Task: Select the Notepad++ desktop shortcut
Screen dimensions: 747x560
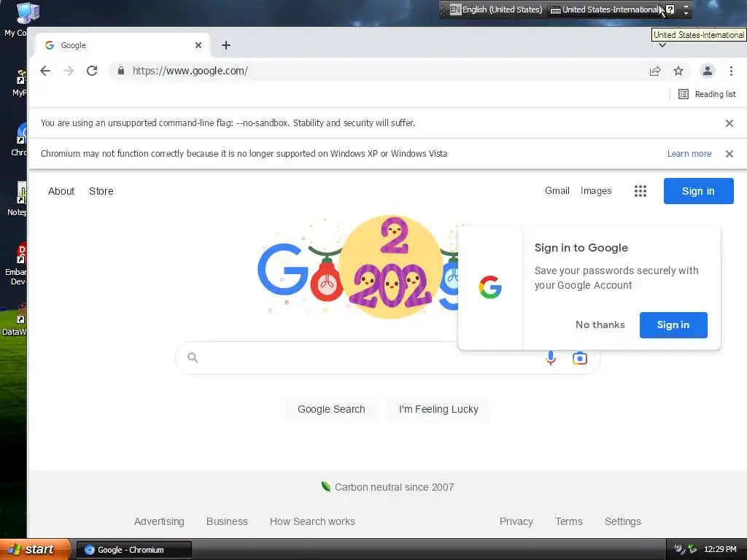Action: coord(18,199)
